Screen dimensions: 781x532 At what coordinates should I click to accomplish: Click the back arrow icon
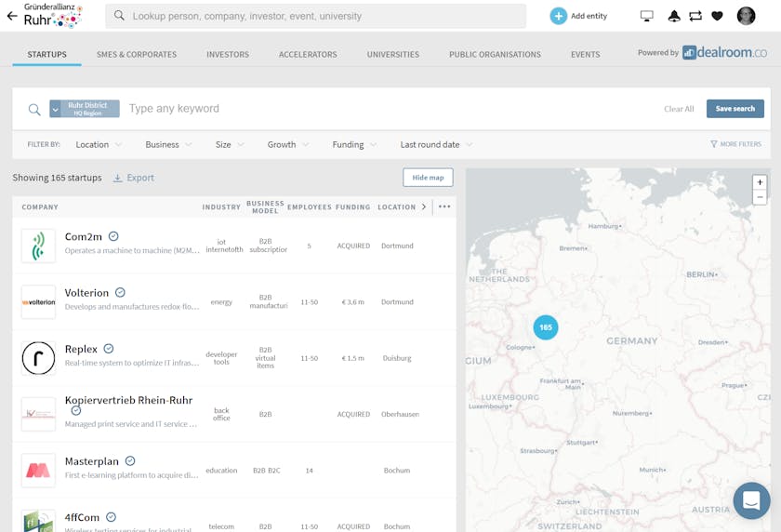coord(12,16)
